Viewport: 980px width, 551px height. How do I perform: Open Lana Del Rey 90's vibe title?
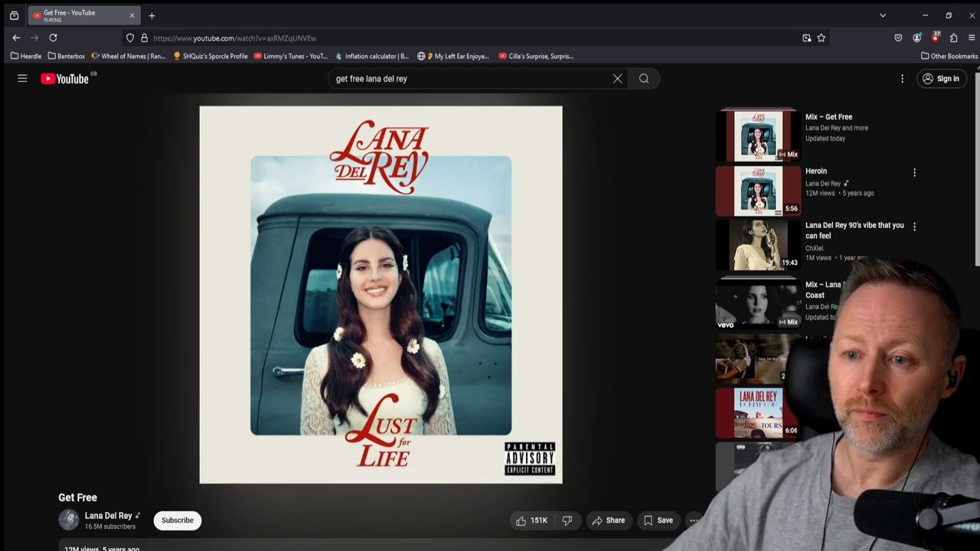click(854, 230)
